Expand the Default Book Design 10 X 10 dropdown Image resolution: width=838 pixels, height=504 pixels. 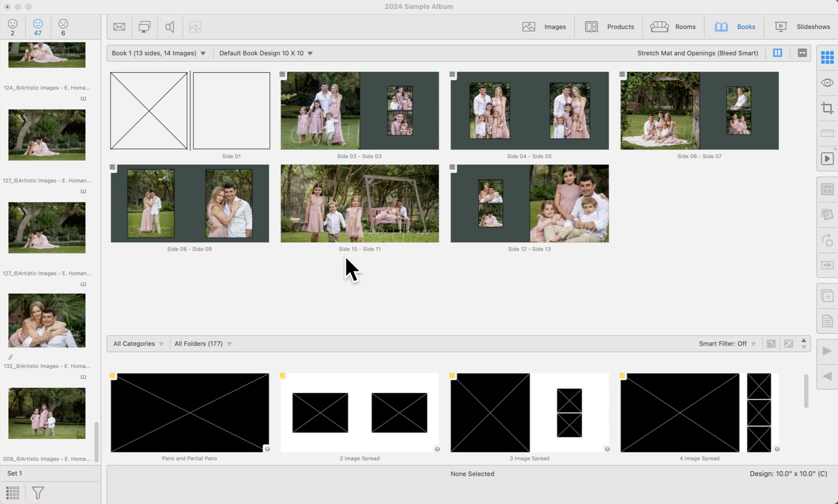click(266, 53)
